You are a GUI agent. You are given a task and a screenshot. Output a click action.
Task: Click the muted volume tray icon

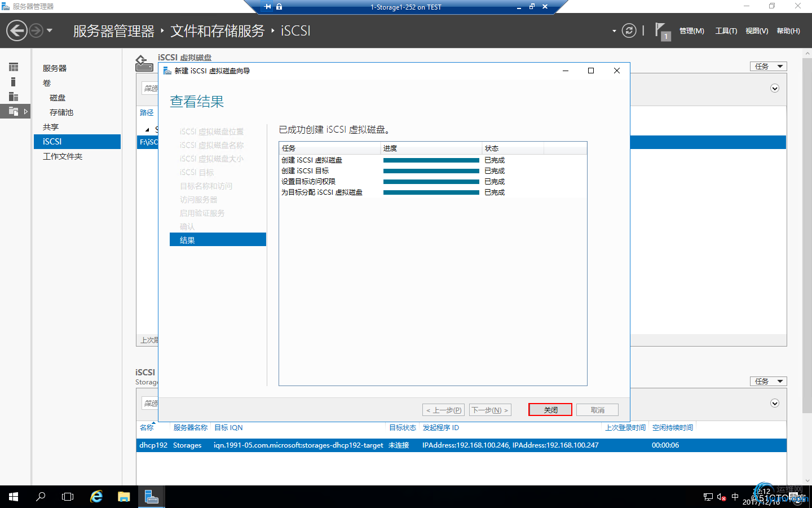click(721, 497)
